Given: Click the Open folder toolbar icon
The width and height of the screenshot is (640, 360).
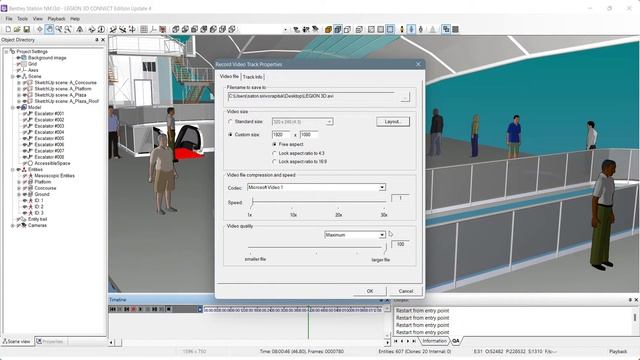Looking at the screenshot, I should 17,29.
